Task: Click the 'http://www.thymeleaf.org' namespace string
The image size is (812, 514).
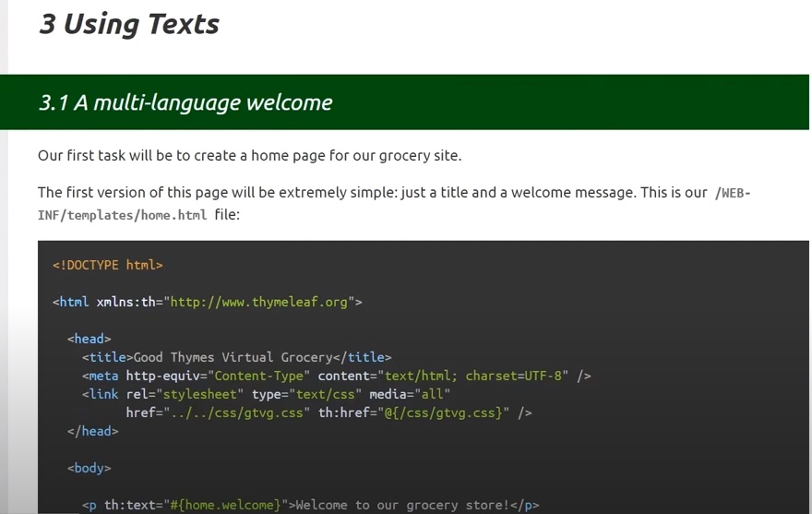Action: [259, 302]
